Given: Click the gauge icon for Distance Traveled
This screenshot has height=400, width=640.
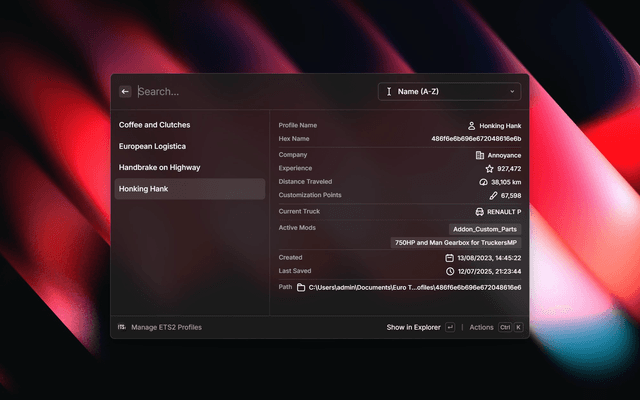Looking at the screenshot, I should [483, 182].
